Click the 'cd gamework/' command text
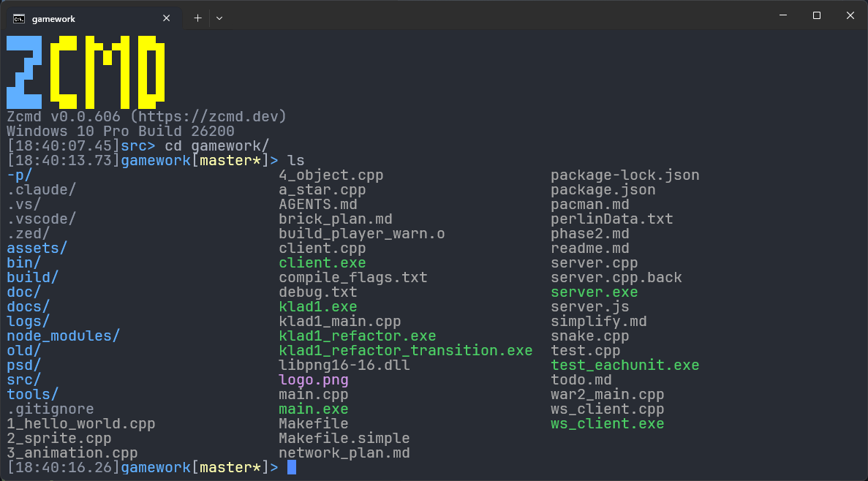 tap(217, 146)
